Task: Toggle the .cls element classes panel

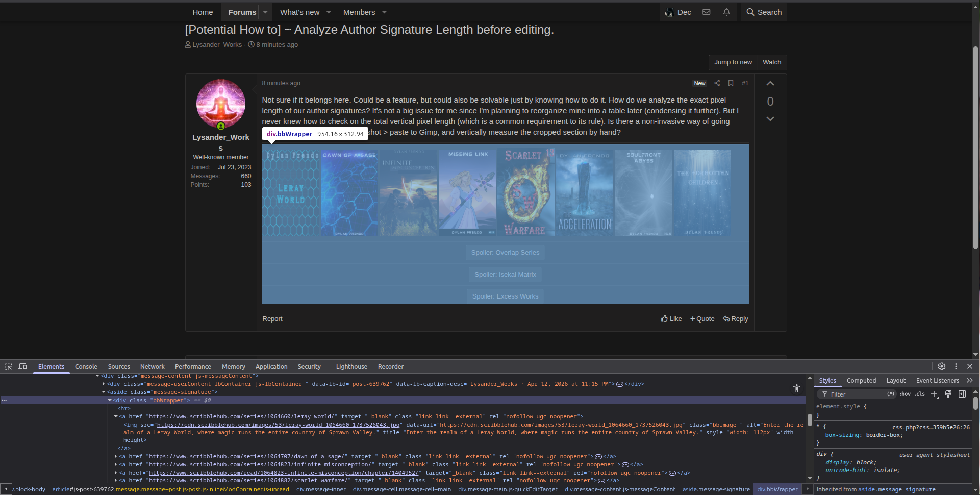Action: click(920, 394)
